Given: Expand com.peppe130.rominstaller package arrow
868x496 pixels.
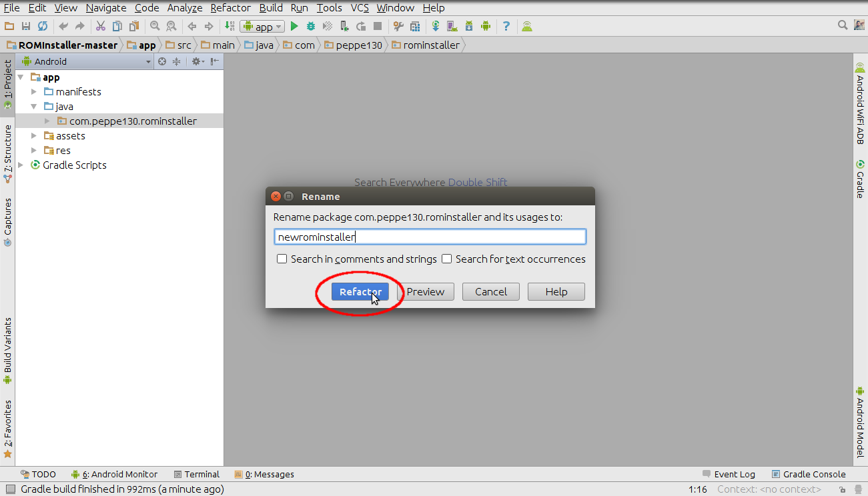Looking at the screenshot, I should pos(47,121).
